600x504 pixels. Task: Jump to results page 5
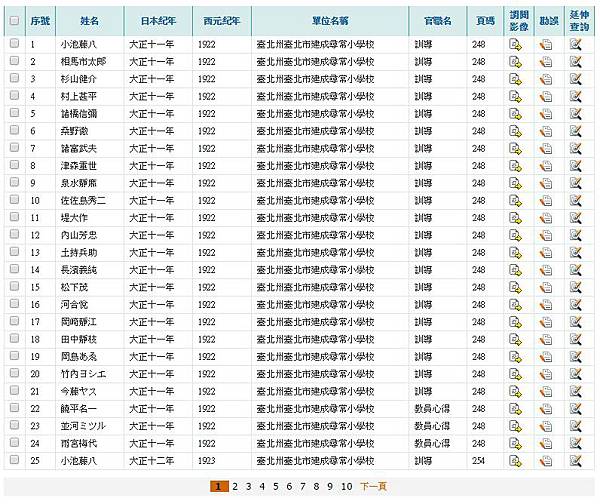pos(276,487)
